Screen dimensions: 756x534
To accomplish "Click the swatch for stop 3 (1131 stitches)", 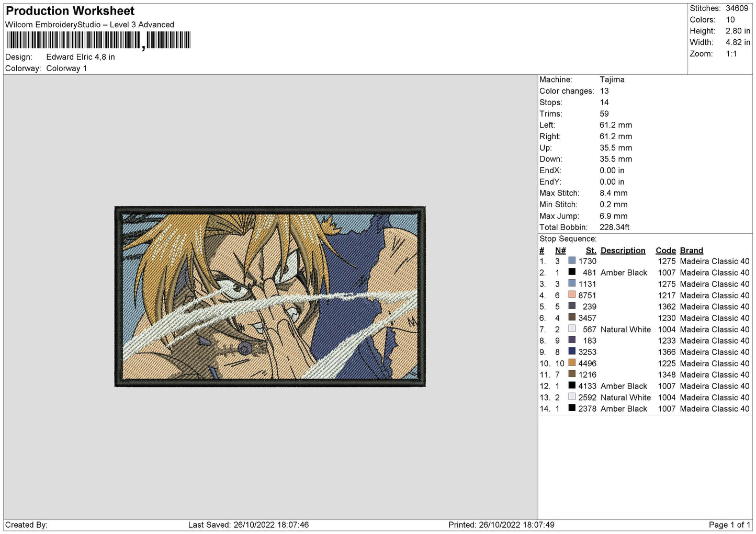I will 572,283.
